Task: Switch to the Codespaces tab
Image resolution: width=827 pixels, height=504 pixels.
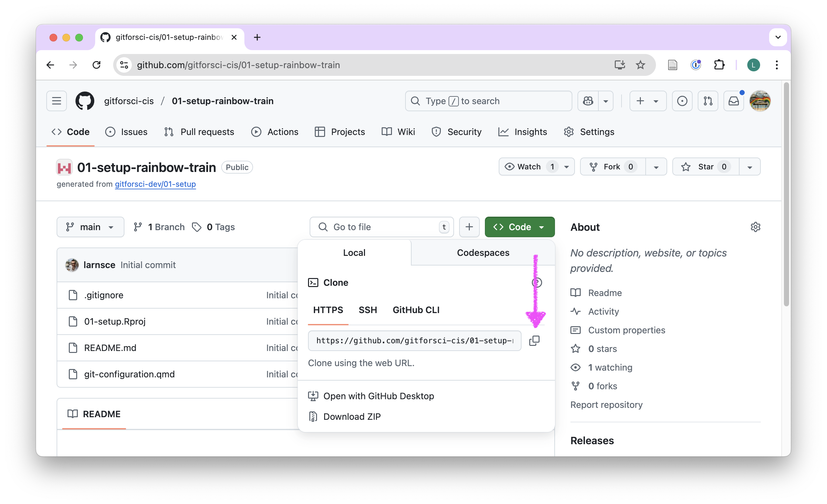Action: click(483, 253)
